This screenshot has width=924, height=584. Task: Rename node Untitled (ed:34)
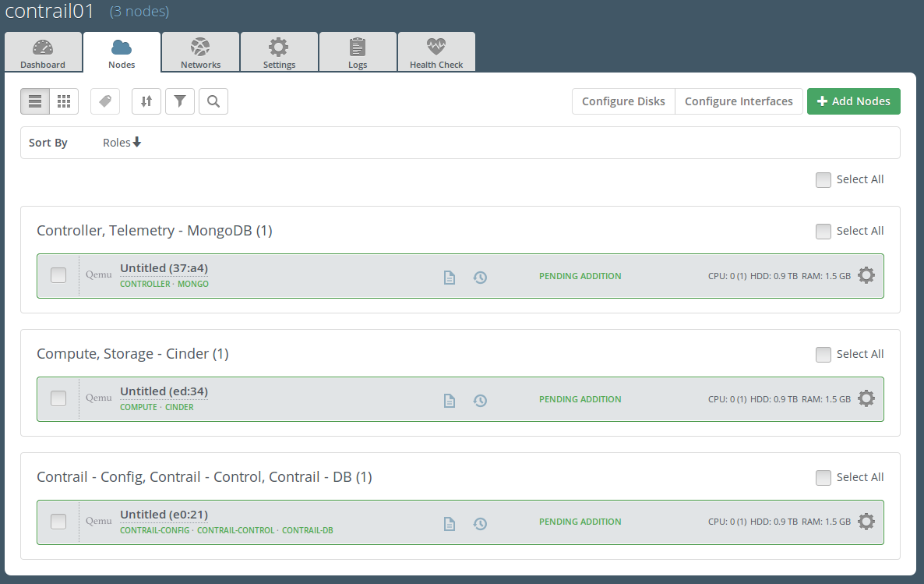164,391
